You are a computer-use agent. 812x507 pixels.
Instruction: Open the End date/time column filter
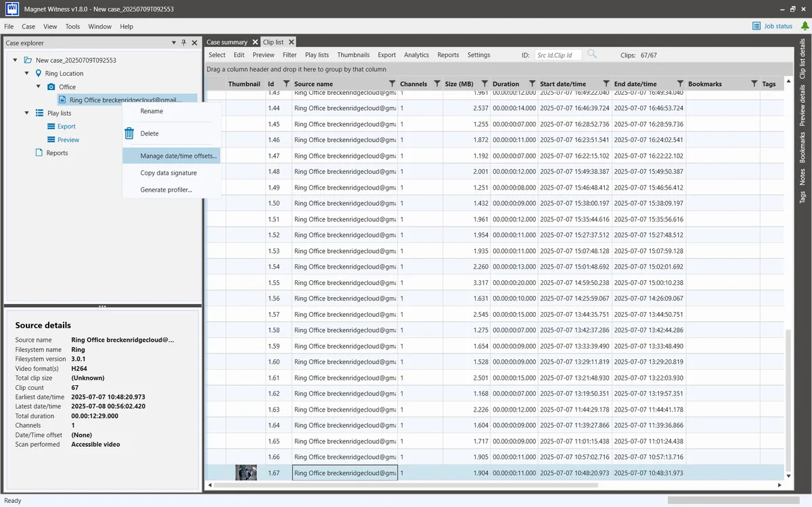coord(680,84)
